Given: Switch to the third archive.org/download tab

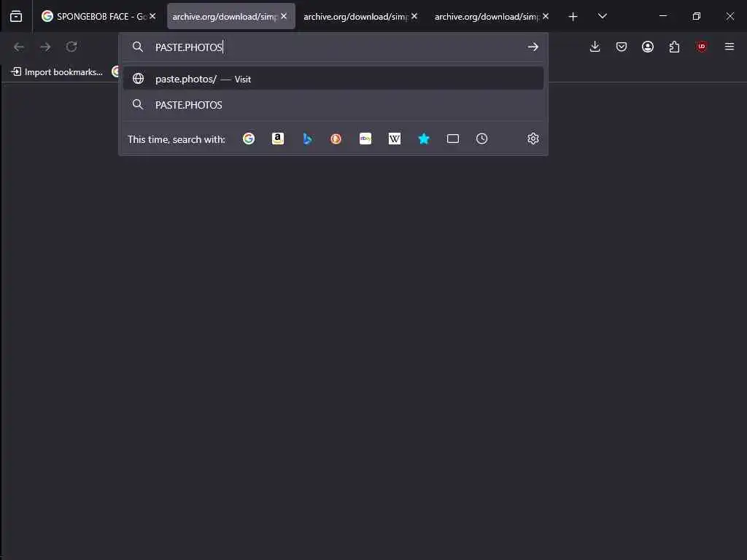Looking at the screenshot, I should (x=492, y=17).
